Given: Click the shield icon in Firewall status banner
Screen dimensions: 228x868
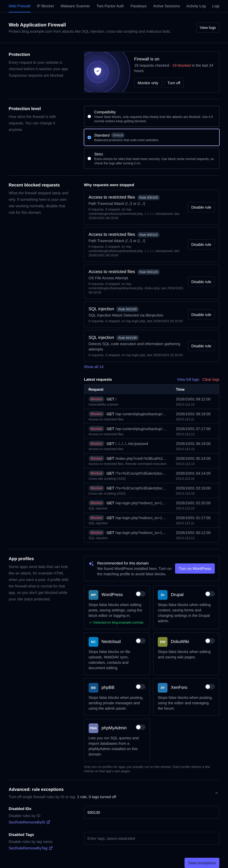Looking at the screenshot, I should click(98, 72).
